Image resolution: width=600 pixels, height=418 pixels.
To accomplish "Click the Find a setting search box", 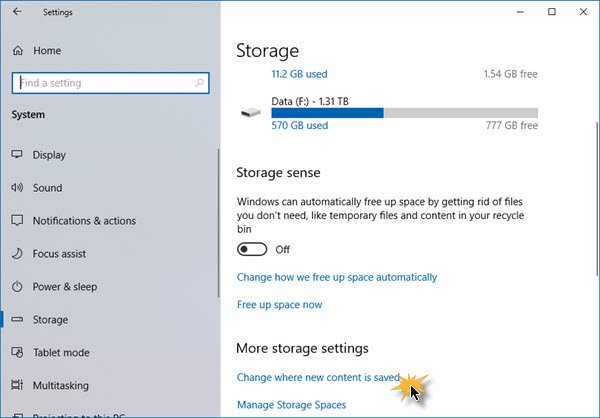I will click(108, 83).
